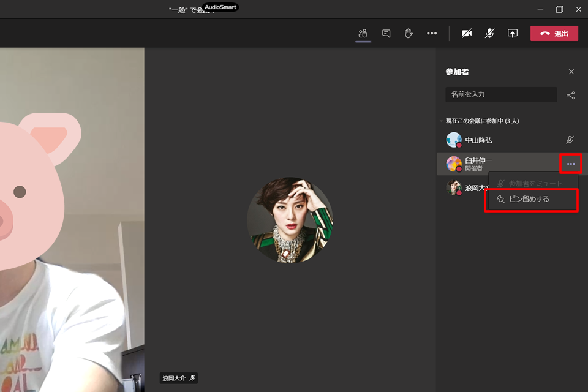Raise your hand in the meeting
The height and width of the screenshot is (392, 588).
pos(409,33)
